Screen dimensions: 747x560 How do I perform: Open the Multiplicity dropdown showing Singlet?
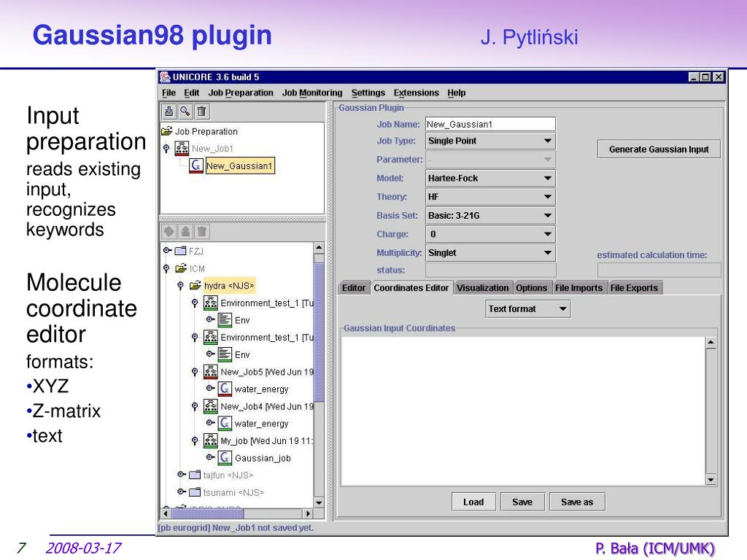[490, 253]
